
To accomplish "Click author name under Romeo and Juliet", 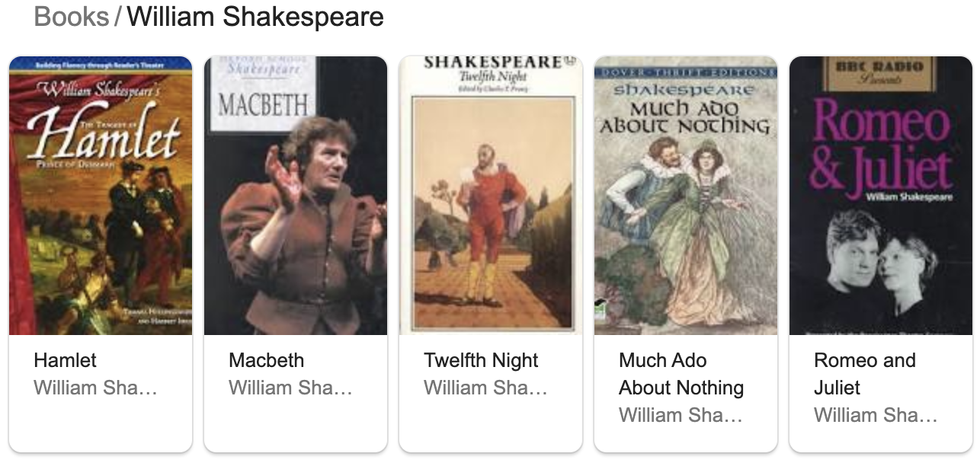I will [876, 415].
